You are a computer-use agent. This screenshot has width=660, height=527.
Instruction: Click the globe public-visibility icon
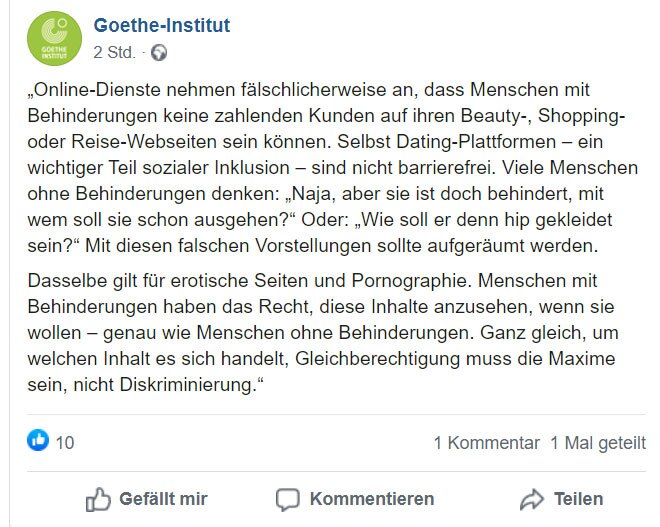tap(159, 52)
